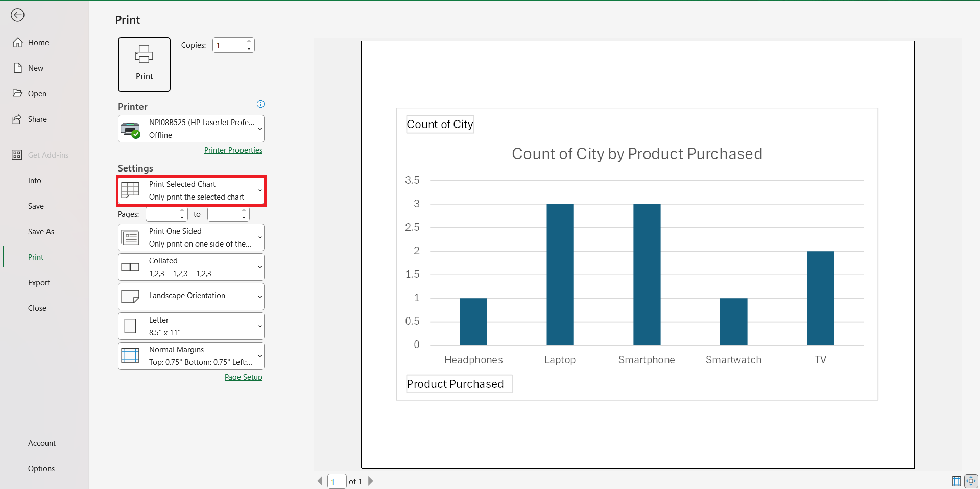The image size is (980, 489).
Task: Increase the Pages 'to' value
Action: click(244, 211)
